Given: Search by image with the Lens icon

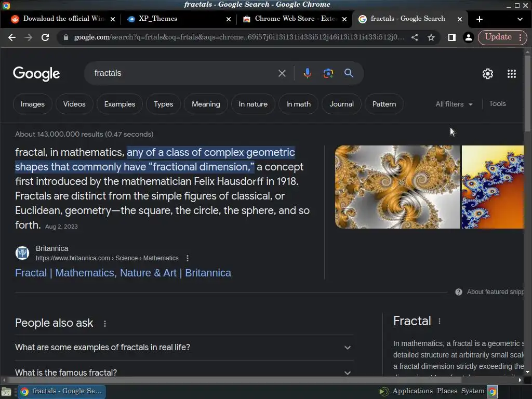Looking at the screenshot, I should 328,73.
